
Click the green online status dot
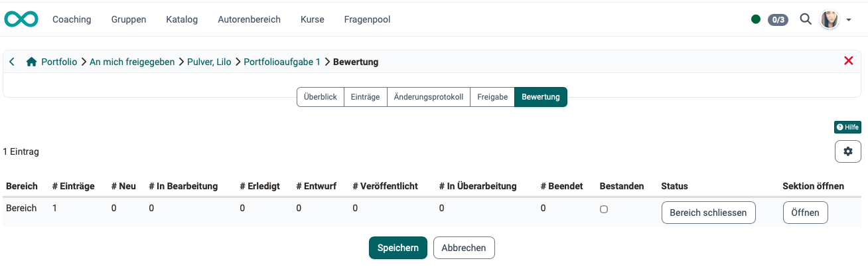[756, 19]
